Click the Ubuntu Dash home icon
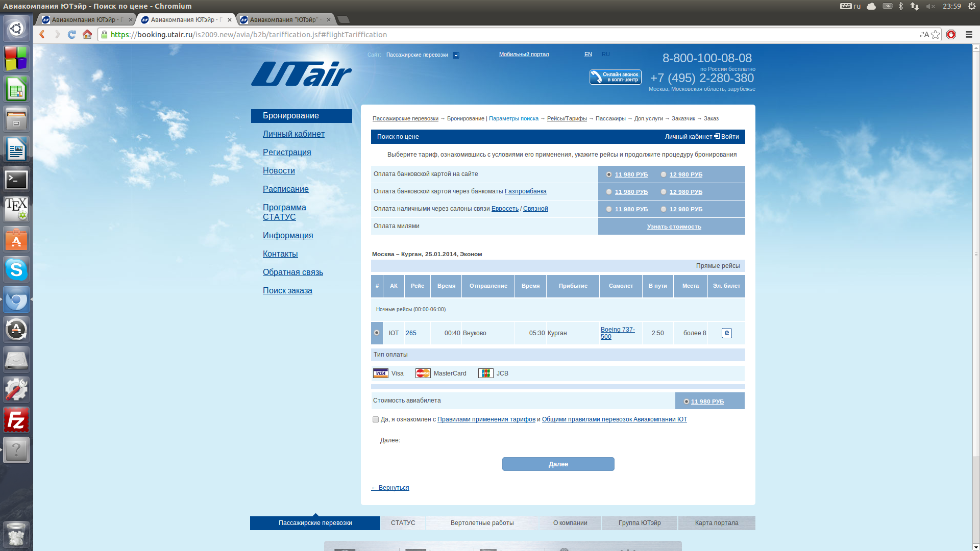Image resolution: width=980 pixels, height=551 pixels. (x=16, y=29)
